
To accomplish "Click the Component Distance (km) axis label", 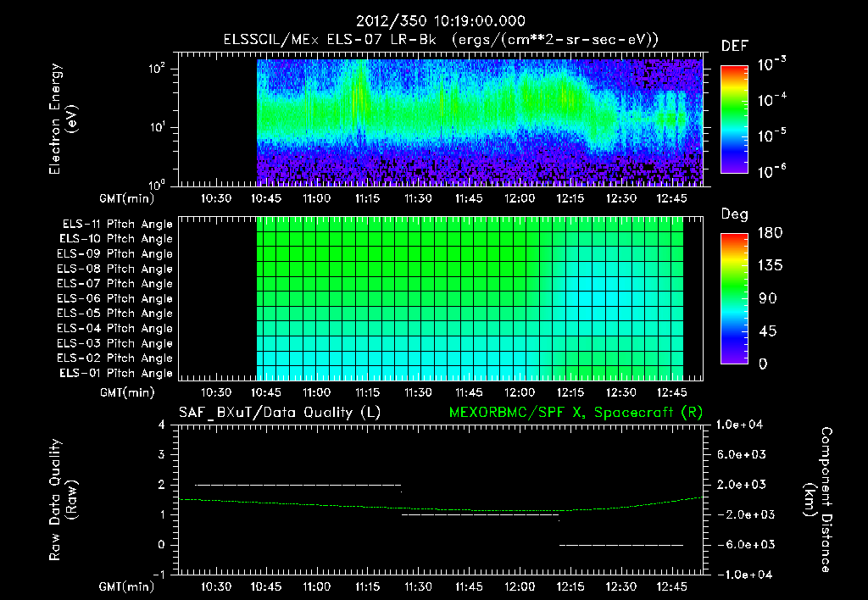I will (x=818, y=500).
